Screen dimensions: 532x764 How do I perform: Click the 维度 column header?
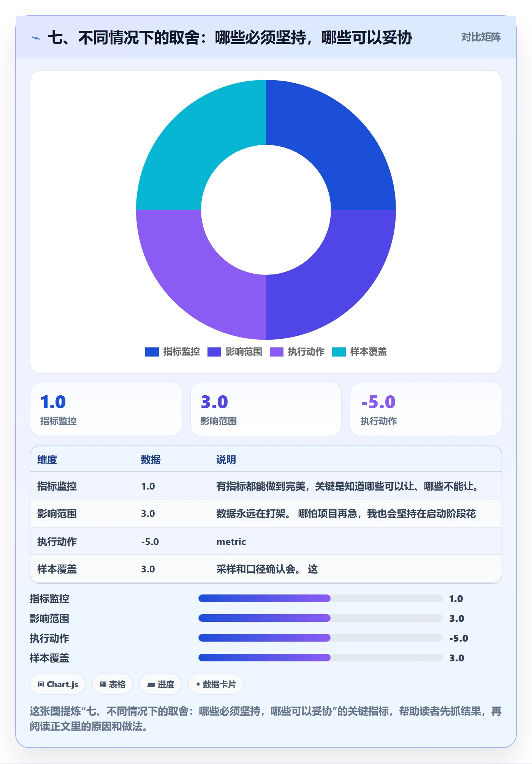pyautogui.click(x=47, y=460)
